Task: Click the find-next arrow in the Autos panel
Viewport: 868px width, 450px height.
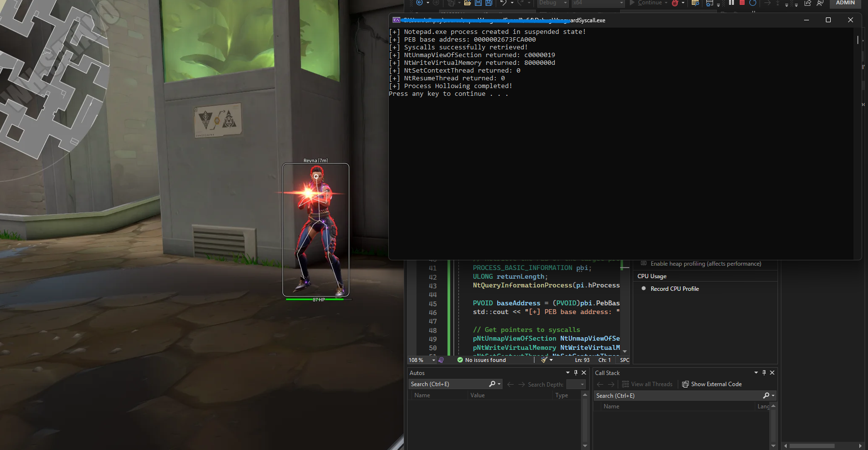Action: (521, 384)
